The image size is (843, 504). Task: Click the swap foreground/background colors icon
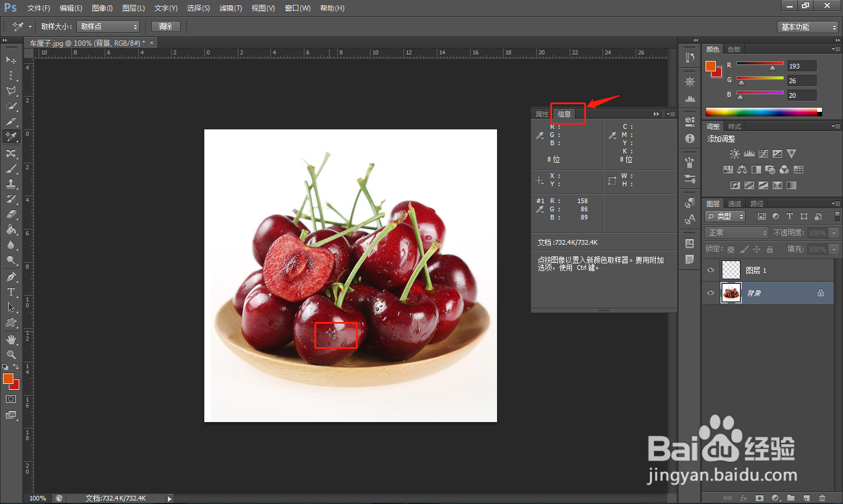(x=16, y=367)
